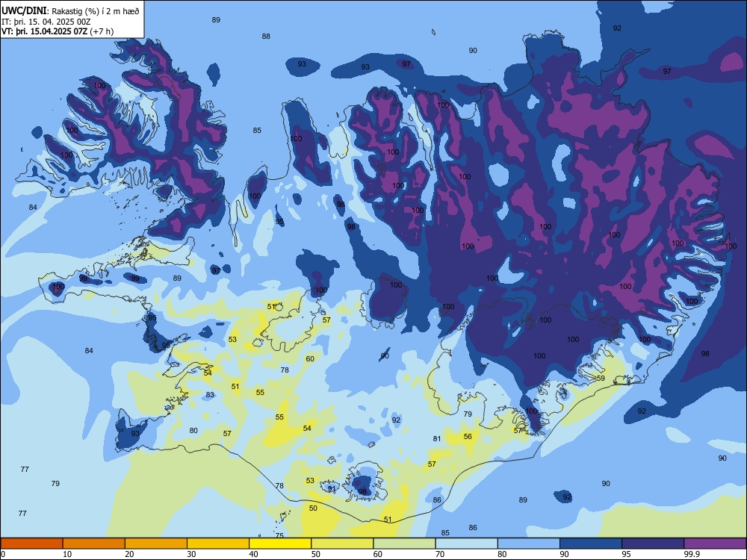
Task: Click the bright yellow 40–50 legend swatch
Action: pos(280,544)
